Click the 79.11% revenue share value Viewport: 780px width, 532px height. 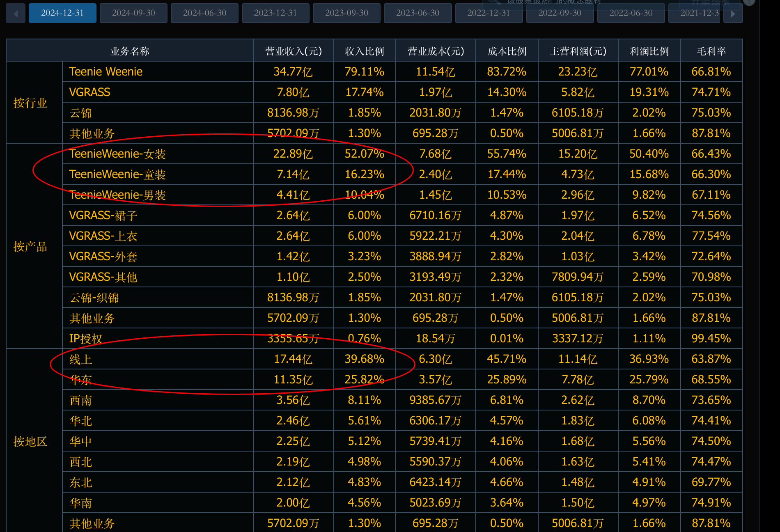365,71
